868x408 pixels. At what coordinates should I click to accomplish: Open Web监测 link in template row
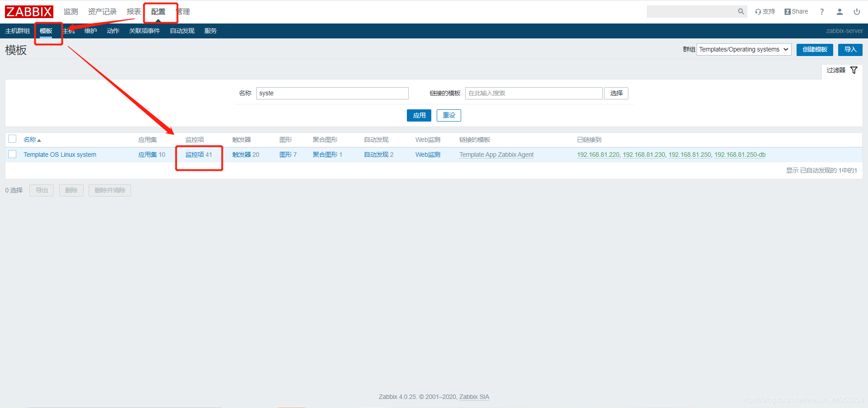428,155
